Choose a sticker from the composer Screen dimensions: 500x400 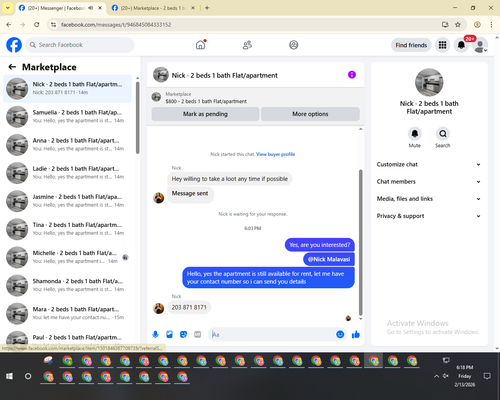tap(183, 334)
